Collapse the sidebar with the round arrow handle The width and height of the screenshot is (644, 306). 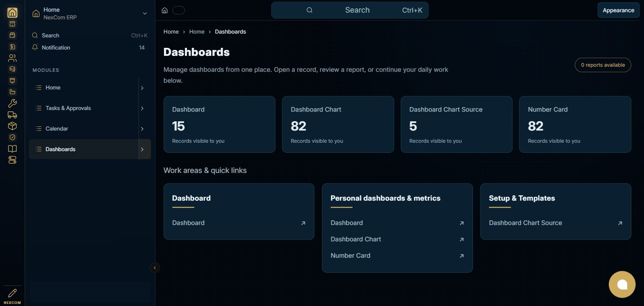pos(155,267)
